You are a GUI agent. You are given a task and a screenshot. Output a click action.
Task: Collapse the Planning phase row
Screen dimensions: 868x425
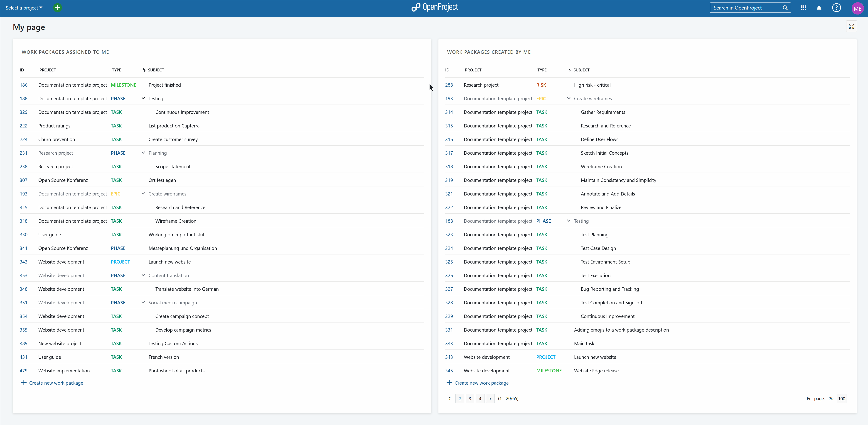[143, 153]
